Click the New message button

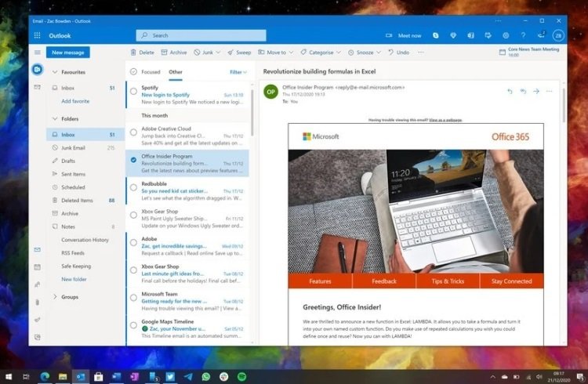pos(68,53)
